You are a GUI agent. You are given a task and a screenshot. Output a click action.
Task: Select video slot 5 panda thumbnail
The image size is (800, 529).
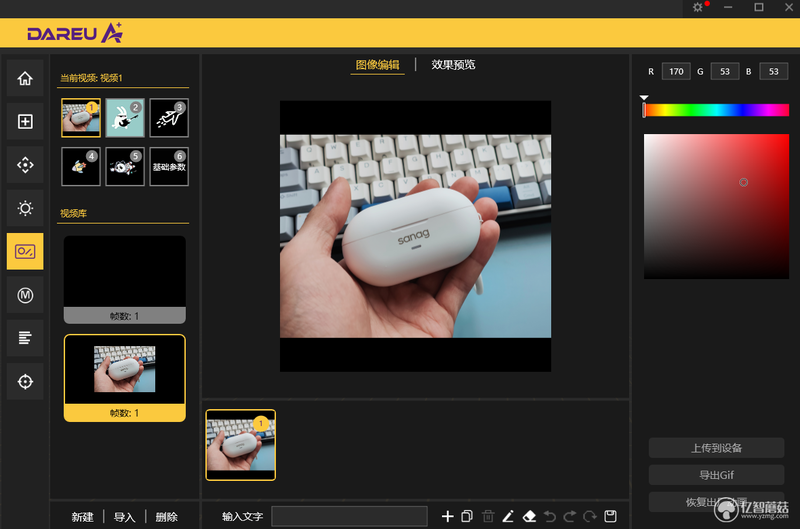point(125,166)
